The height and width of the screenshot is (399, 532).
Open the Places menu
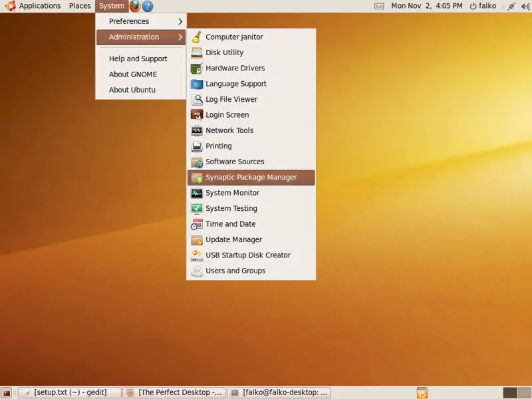click(x=80, y=6)
